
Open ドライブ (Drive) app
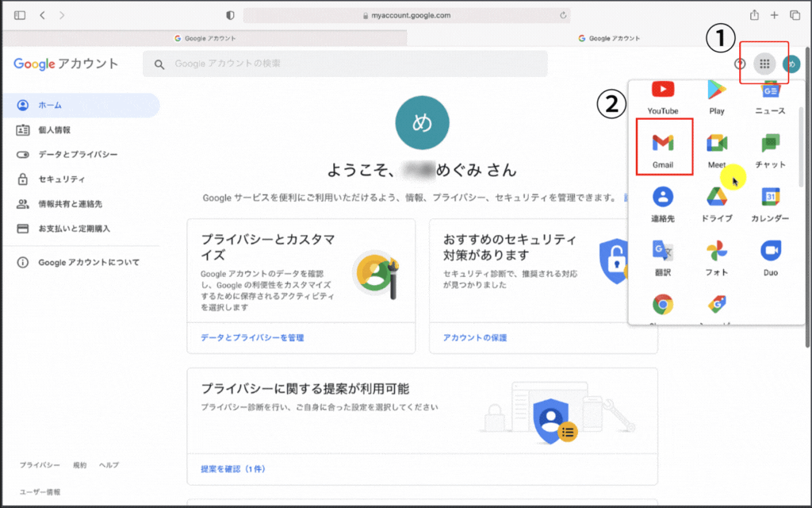tap(717, 204)
